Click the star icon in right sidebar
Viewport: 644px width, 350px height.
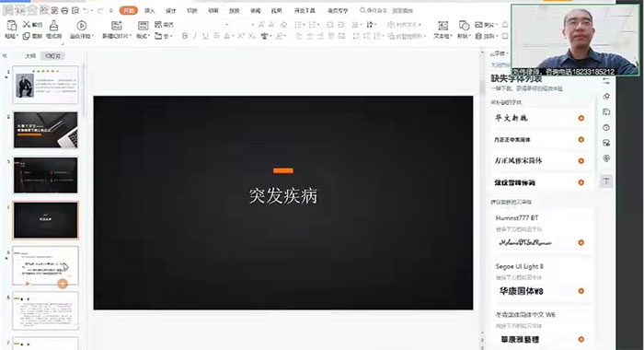pyautogui.click(x=606, y=96)
